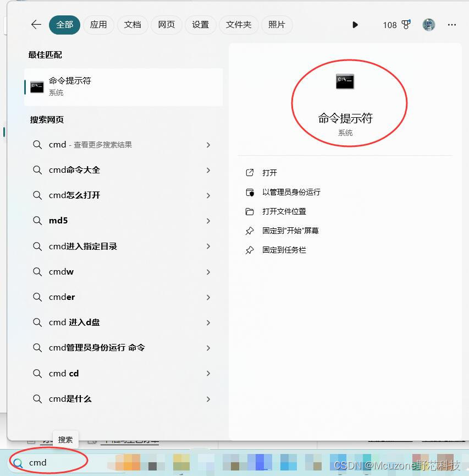Select suggestion cmder

pyautogui.click(x=124, y=297)
